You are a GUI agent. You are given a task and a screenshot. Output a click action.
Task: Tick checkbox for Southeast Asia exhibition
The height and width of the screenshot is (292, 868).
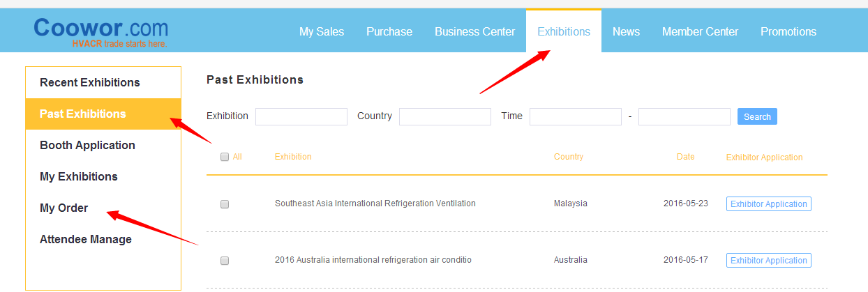[225, 204]
